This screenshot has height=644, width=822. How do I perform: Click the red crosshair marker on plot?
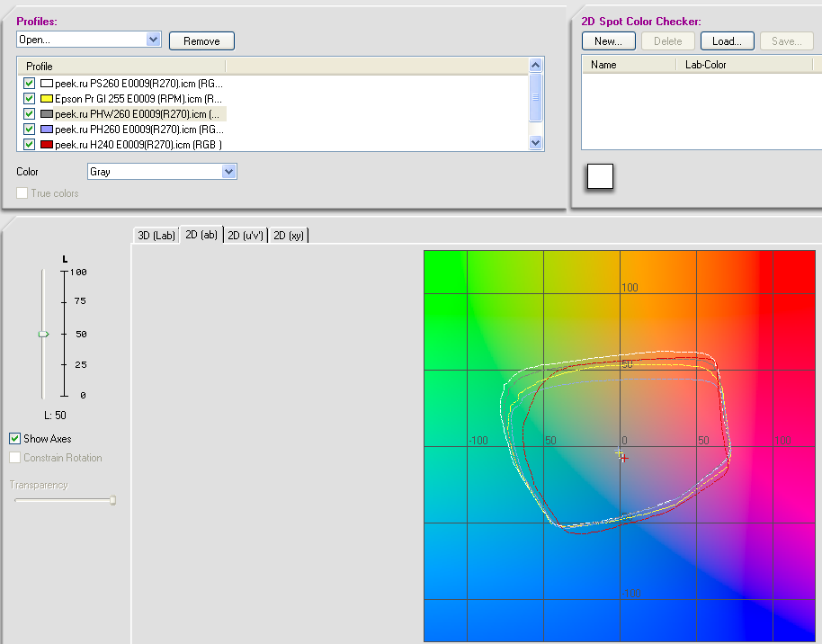(x=624, y=458)
